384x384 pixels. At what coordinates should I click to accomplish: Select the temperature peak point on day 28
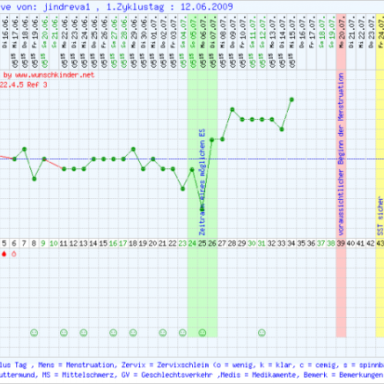tap(232, 109)
